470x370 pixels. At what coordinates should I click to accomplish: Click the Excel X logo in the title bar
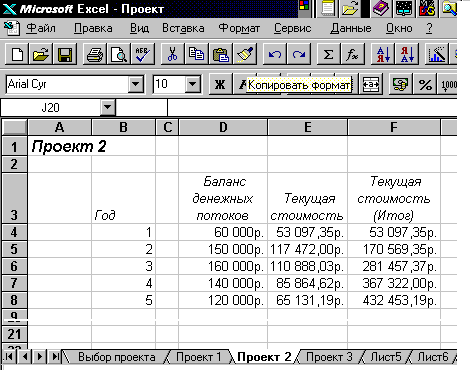click(x=9, y=9)
